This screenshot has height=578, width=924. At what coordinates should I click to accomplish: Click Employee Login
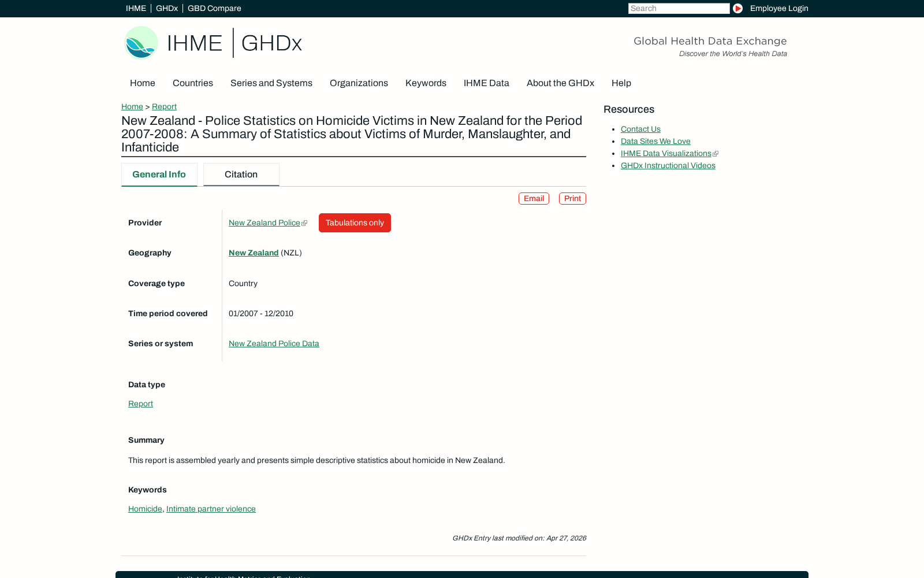point(779,8)
